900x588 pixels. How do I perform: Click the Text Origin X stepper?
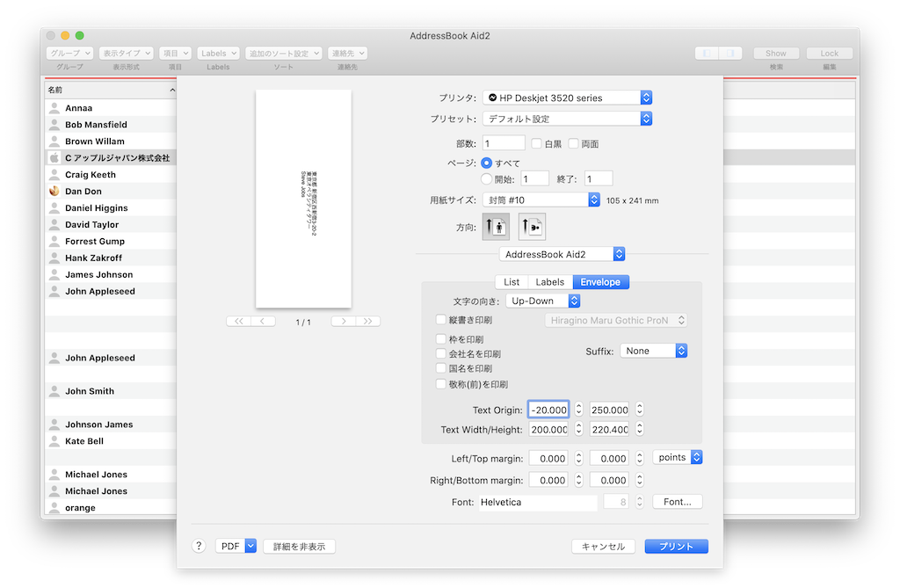click(578, 410)
